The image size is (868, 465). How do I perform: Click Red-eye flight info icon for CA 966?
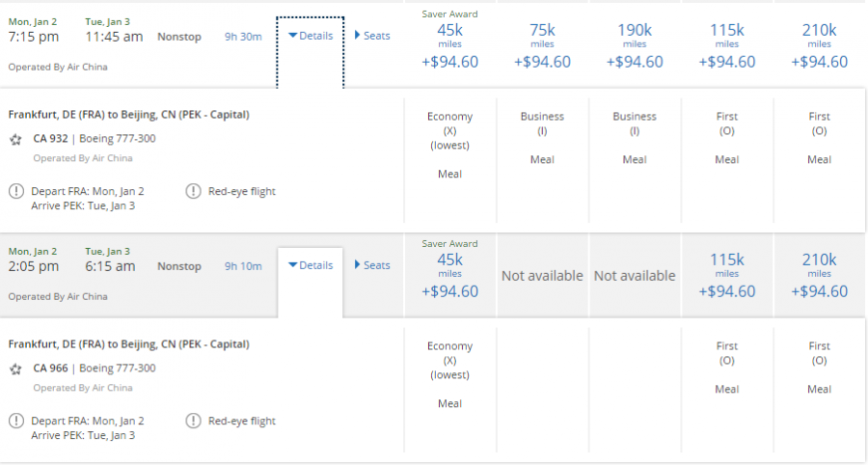pyautogui.click(x=193, y=421)
